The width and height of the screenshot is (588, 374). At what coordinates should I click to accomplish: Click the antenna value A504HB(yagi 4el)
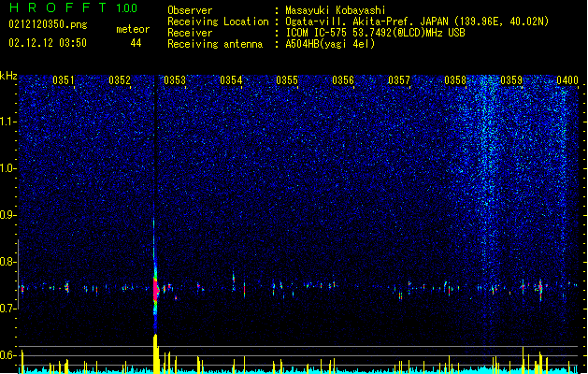(330, 44)
